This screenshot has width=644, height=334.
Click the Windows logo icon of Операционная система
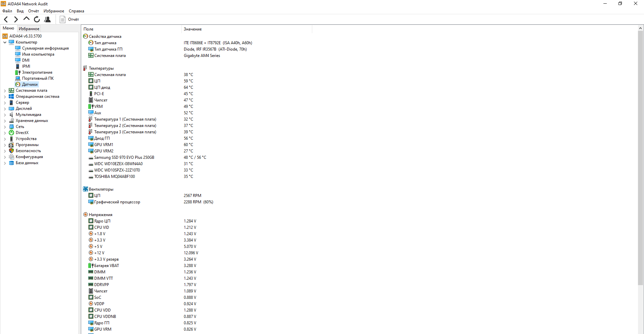coord(11,96)
